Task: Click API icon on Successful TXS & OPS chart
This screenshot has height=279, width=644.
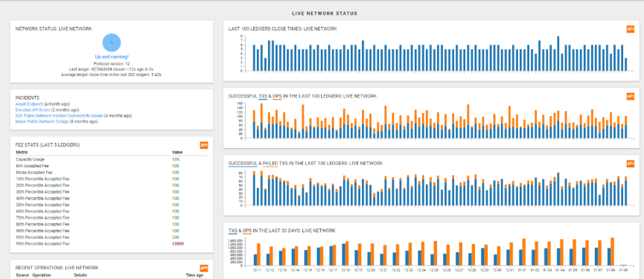Action: pos(630,96)
